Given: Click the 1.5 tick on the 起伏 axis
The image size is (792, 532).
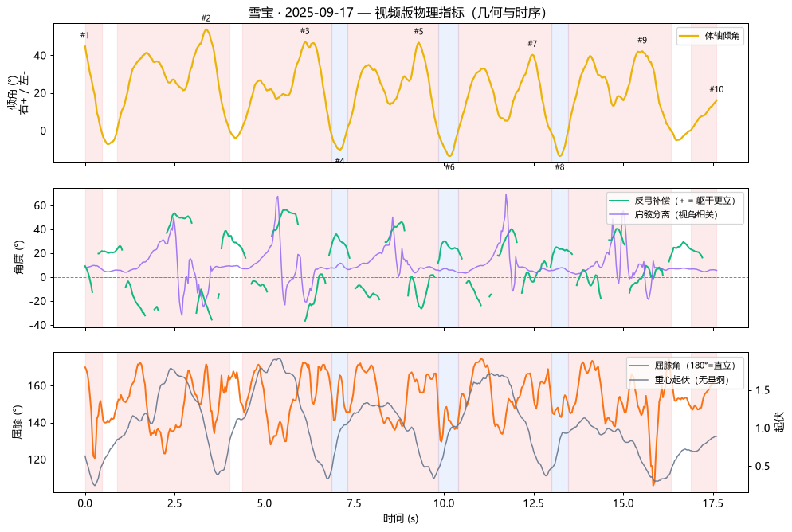Looking at the screenshot, I should click(x=763, y=390).
